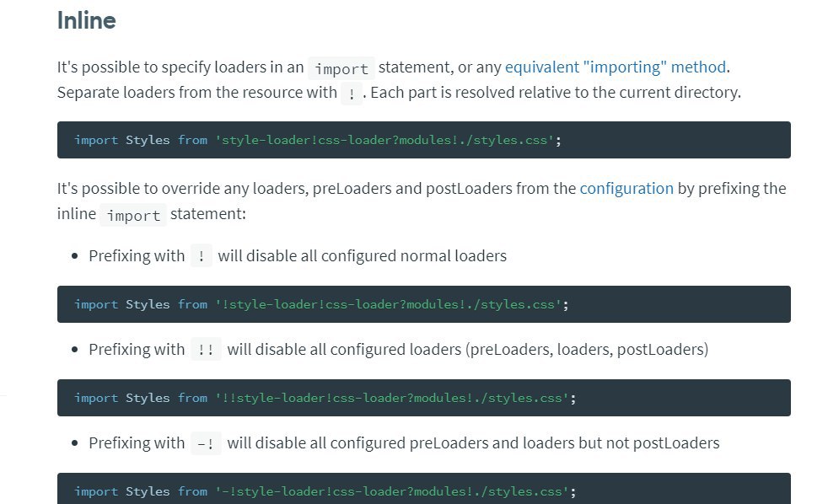Click the text 'will disable all configured normal loaders'
The width and height of the screenshot is (828, 504).
tap(363, 256)
